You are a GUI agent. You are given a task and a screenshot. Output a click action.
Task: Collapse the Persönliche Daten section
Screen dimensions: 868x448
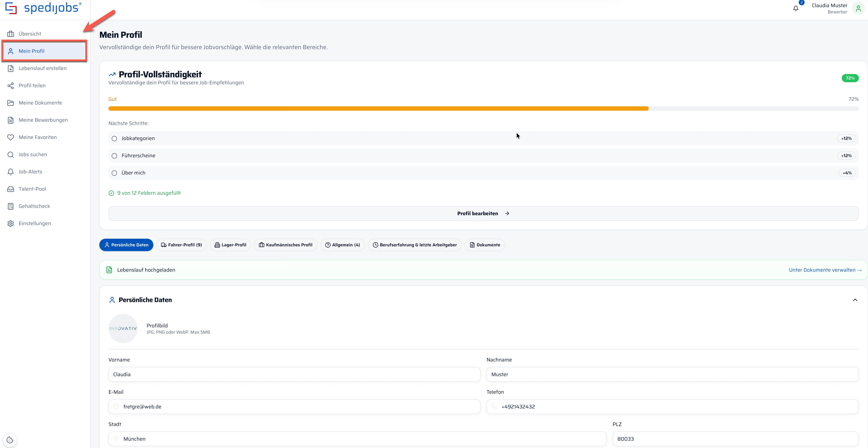coord(855,300)
